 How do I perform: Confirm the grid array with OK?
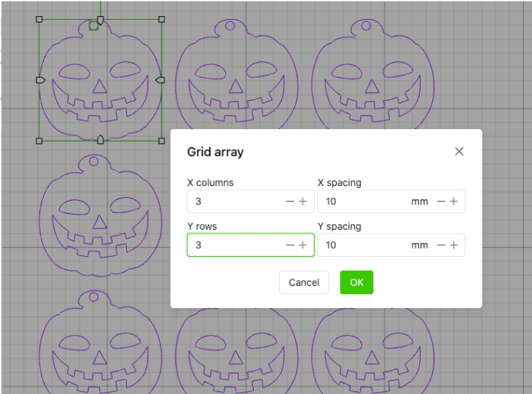pos(356,282)
